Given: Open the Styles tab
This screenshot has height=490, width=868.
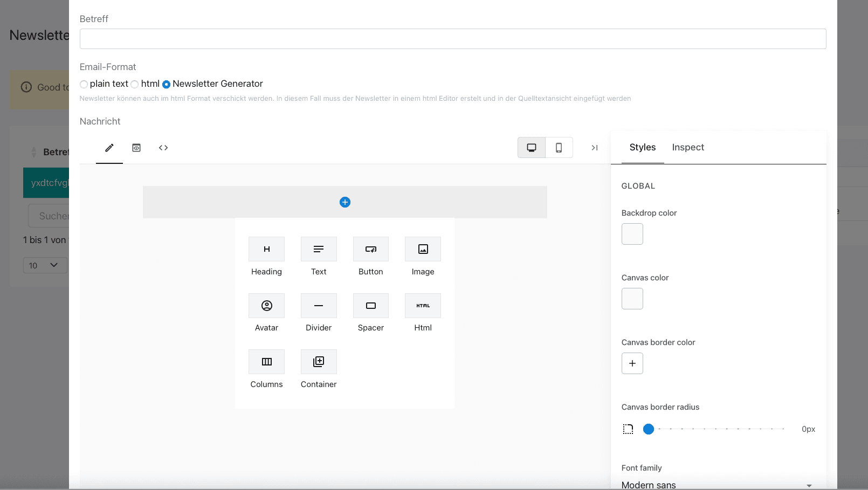Looking at the screenshot, I should click(643, 147).
